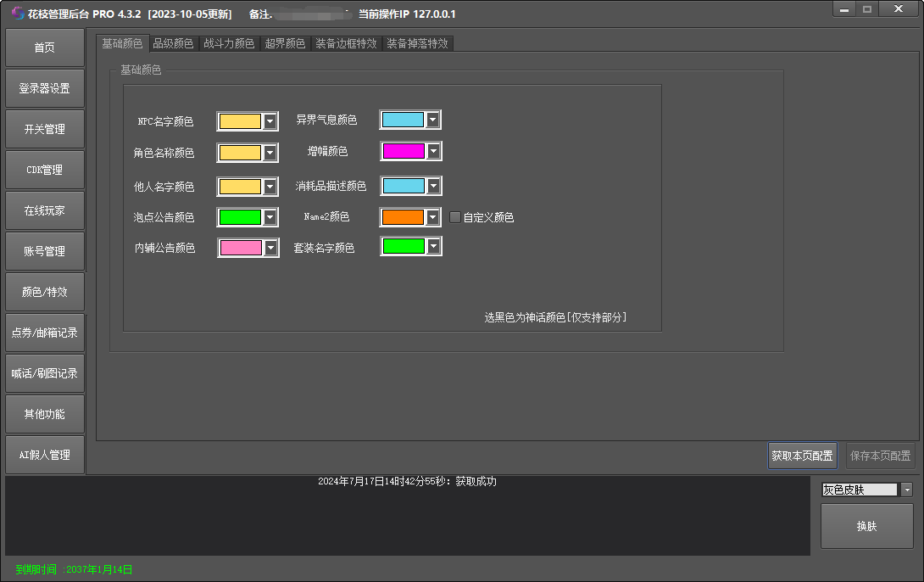Screen dimensions: 924x582
Task: Open the 战斗力颜色 tab
Action: (x=229, y=43)
